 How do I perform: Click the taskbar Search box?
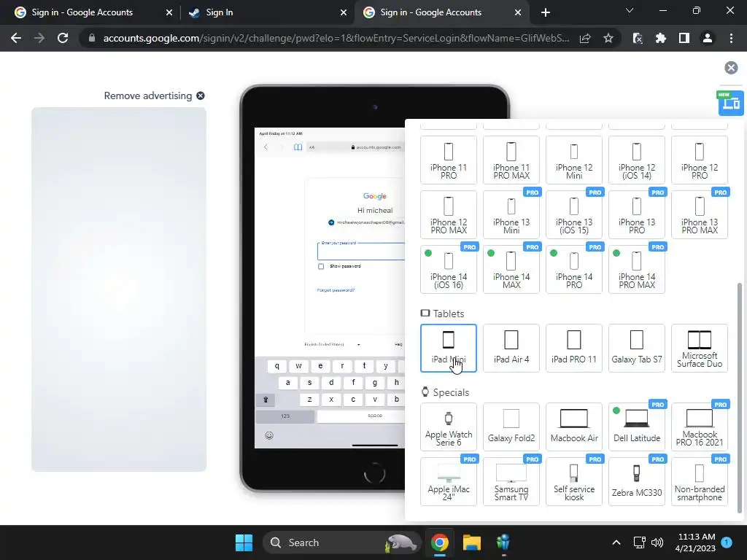pyautogui.click(x=341, y=542)
